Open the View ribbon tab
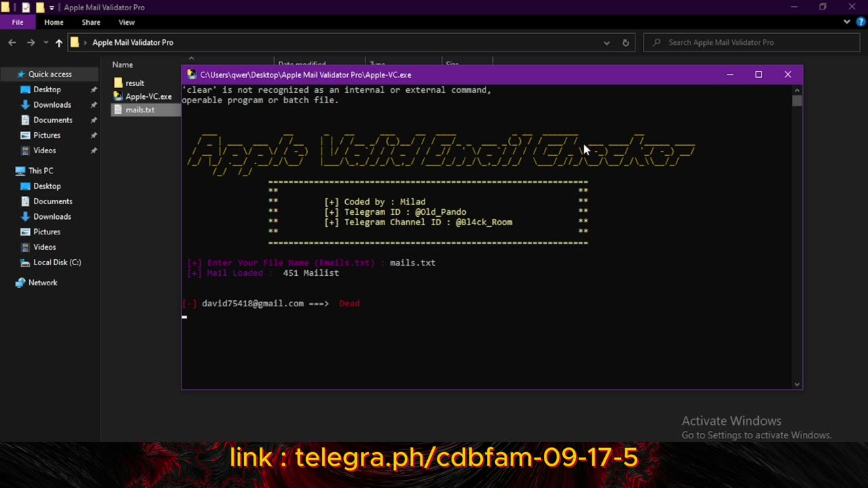Image resolution: width=868 pixels, height=488 pixels. (x=127, y=22)
